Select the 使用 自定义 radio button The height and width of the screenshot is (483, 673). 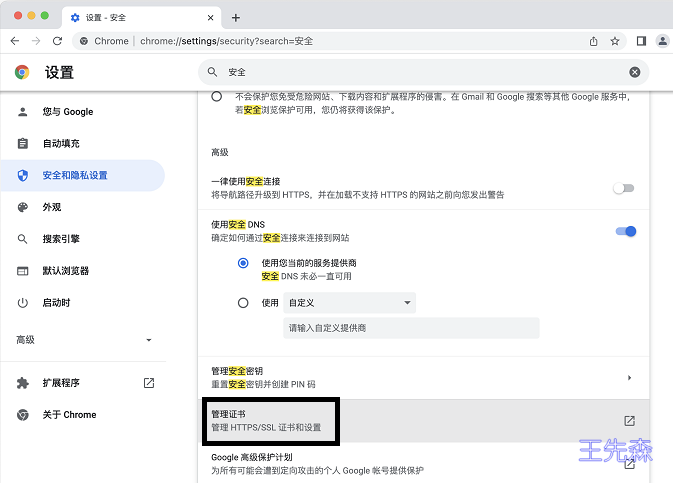pyautogui.click(x=243, y=303)
